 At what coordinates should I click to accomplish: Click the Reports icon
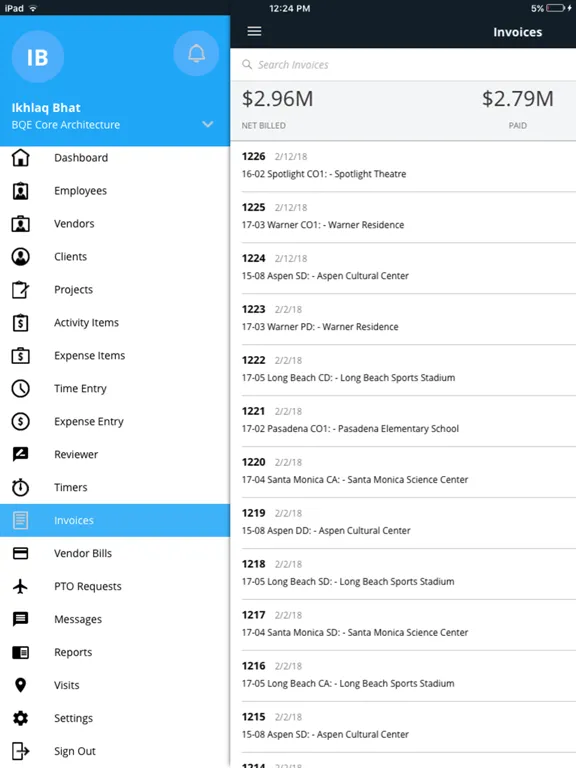tap(21, 652)
